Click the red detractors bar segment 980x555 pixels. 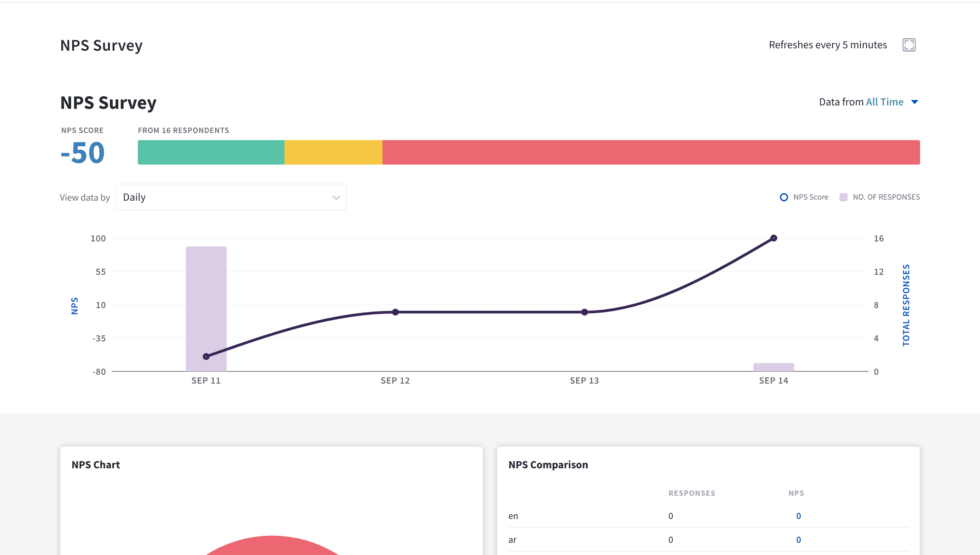tap(651, 152)
